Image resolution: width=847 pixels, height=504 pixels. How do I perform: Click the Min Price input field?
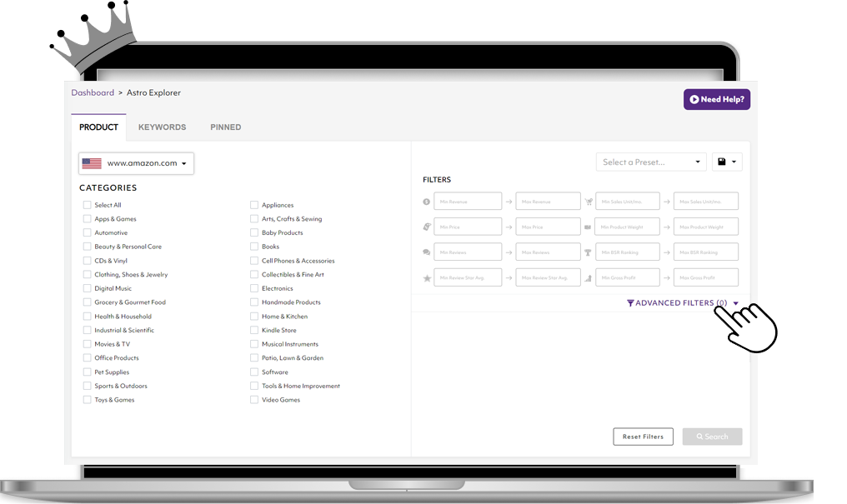[468, 227]
